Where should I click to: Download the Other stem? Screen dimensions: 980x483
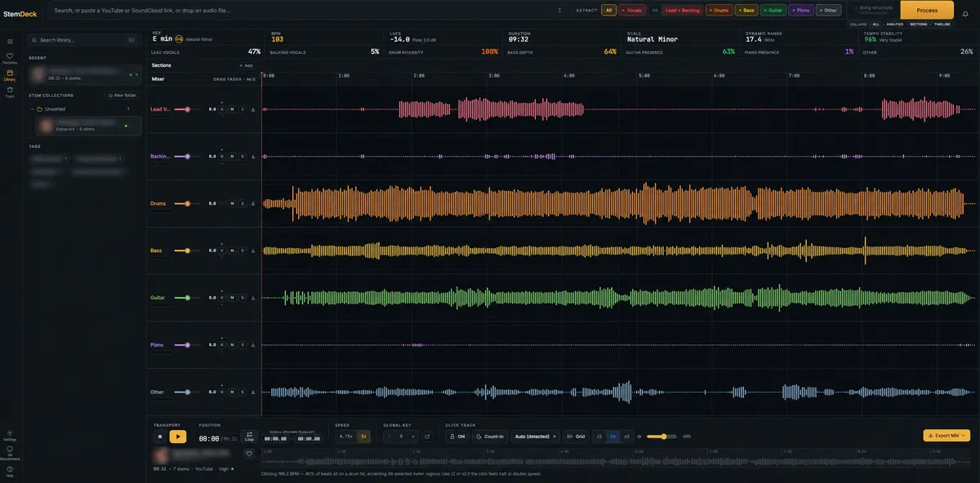coord(253,392)
